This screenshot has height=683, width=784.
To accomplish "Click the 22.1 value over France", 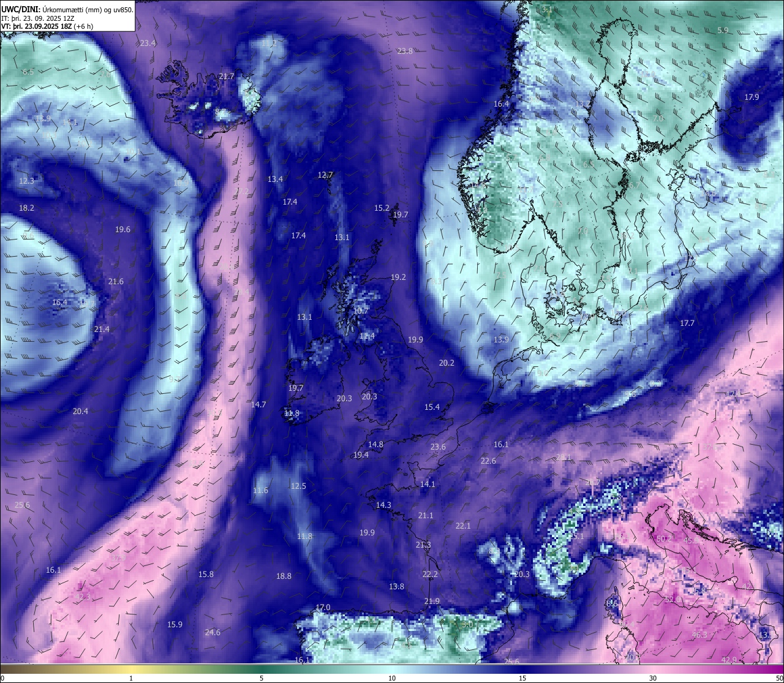I will tap(463, 526).
